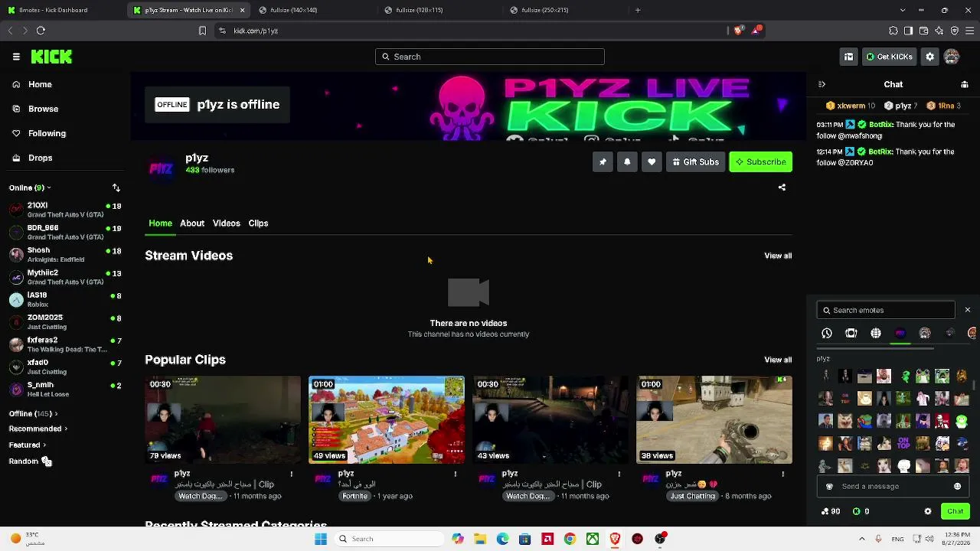Collapse the Online channels list
Viewport: 980px width, 551px height.
pos(30,187)
